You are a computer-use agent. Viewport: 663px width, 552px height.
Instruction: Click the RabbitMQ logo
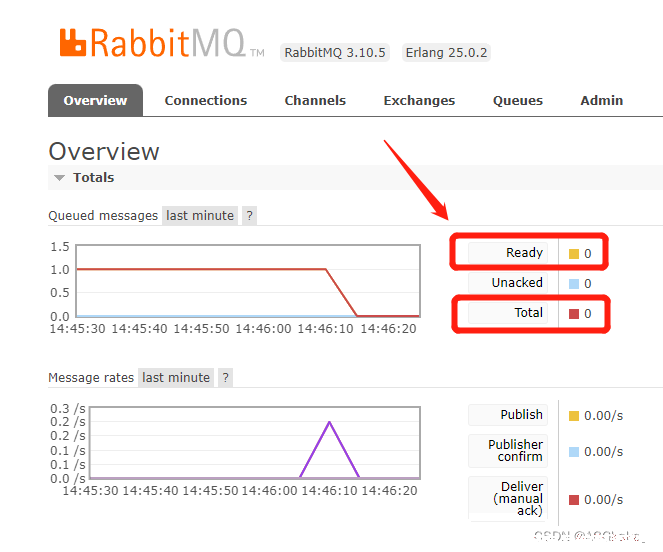[162, 43]
